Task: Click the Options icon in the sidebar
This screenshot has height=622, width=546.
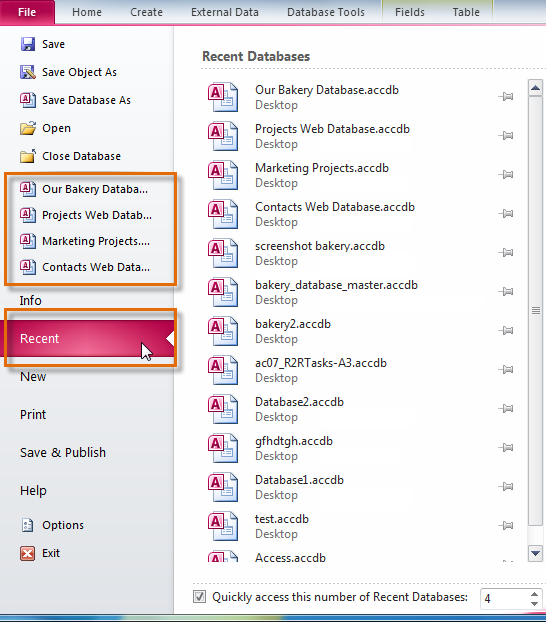Action: (27, 525)
